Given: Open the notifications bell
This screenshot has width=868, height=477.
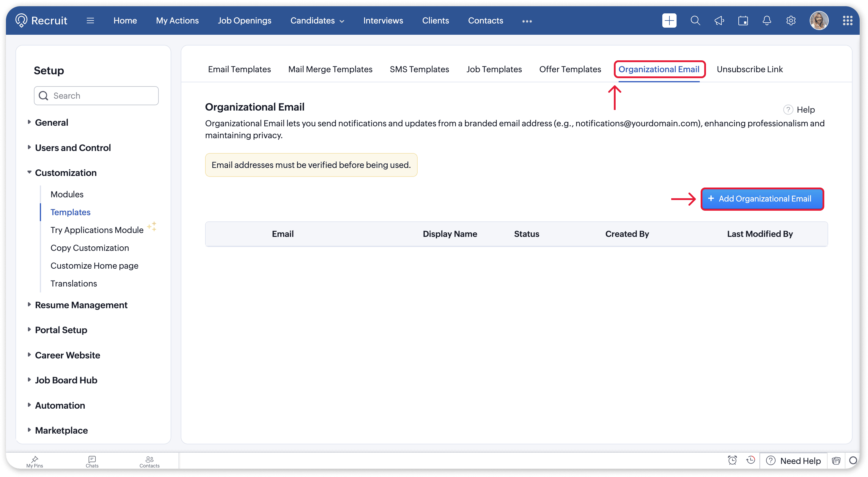Looking at the screenshot, I should pos(767,21).
